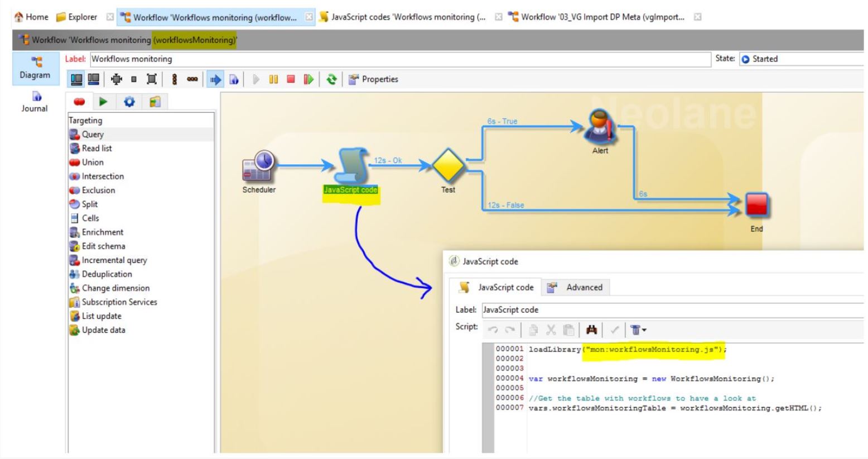Click the yellow Test diamond activity

click(449, 165)
